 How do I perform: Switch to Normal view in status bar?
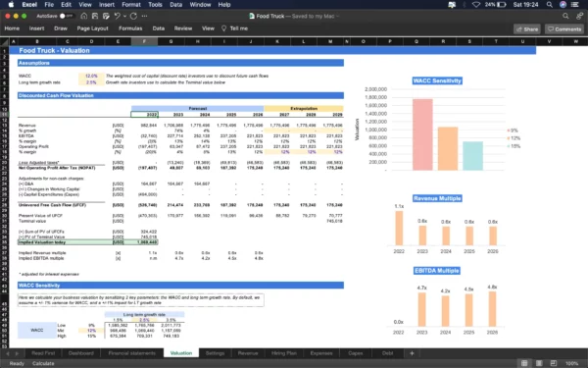pos(524,363)
